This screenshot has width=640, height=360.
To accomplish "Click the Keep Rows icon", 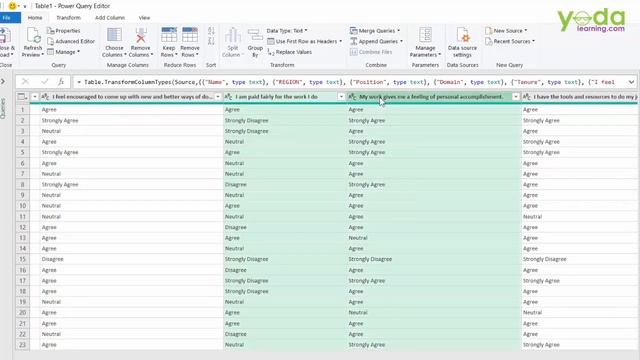I will [169, 35].
